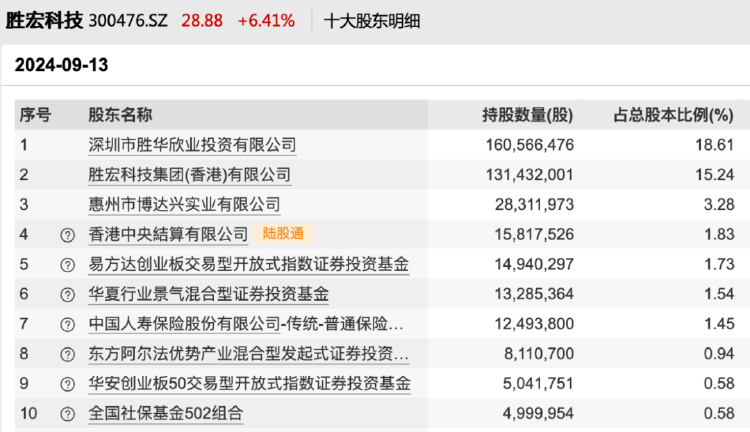Open 华安创业板50交易型开放式指数证券投资基金 link
Screen dimensions: 750x432
(250, 384)
